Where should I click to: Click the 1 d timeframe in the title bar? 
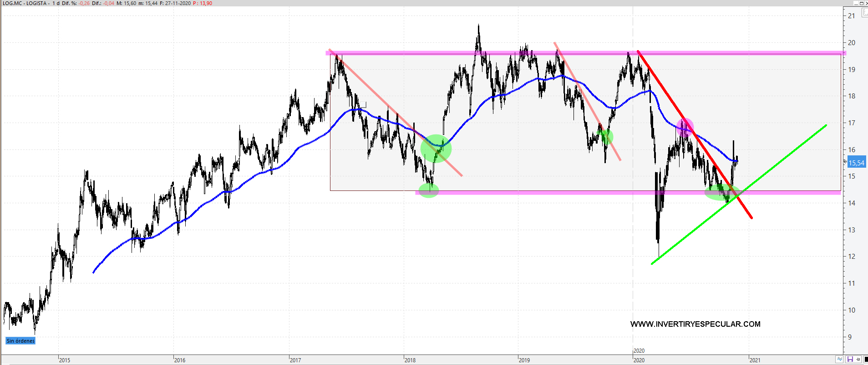click(x=56, y=3)
